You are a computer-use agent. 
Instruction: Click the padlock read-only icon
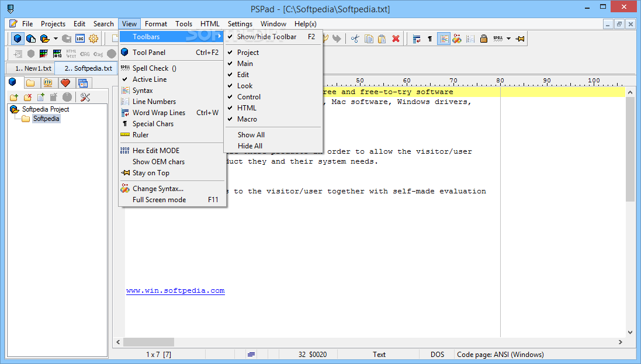[484, 39]
